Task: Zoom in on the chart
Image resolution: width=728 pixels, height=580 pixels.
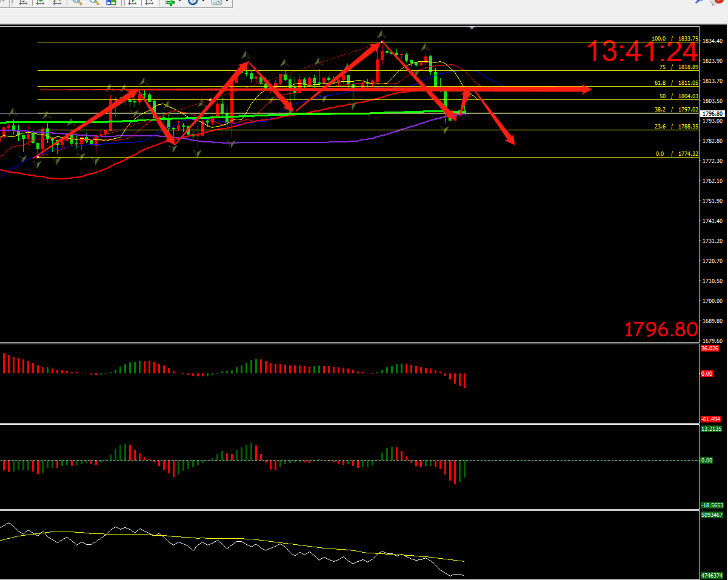Action: pyautogui.click(x=78, y=2)
